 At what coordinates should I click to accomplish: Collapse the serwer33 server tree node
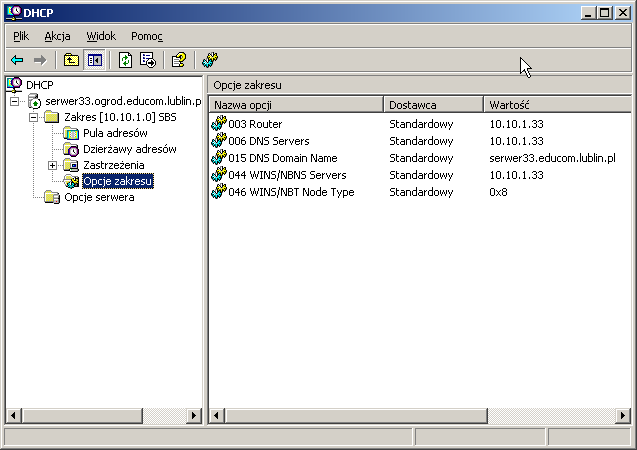pyautogui.click(x=15, y=102)
